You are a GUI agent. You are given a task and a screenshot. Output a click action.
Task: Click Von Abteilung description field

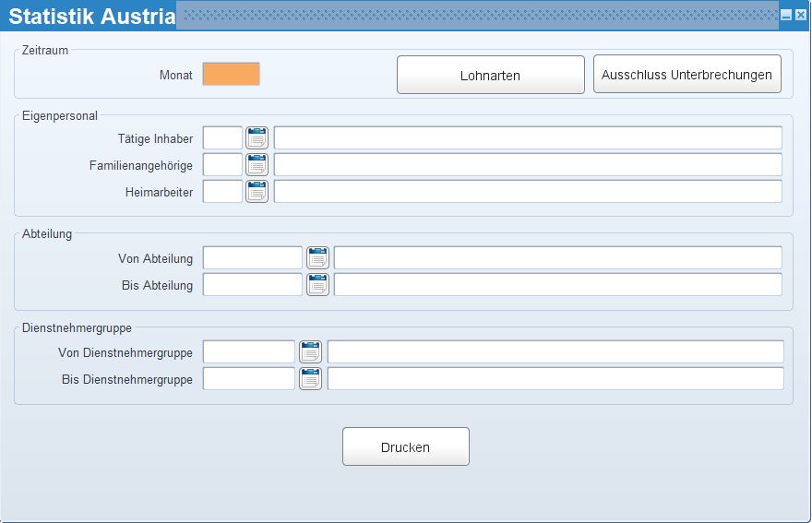coord(557,258)
